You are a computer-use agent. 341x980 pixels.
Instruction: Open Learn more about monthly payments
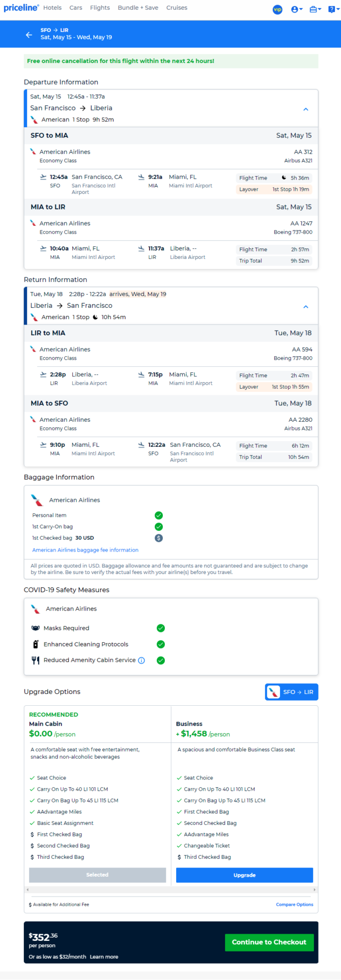(104, 957)
